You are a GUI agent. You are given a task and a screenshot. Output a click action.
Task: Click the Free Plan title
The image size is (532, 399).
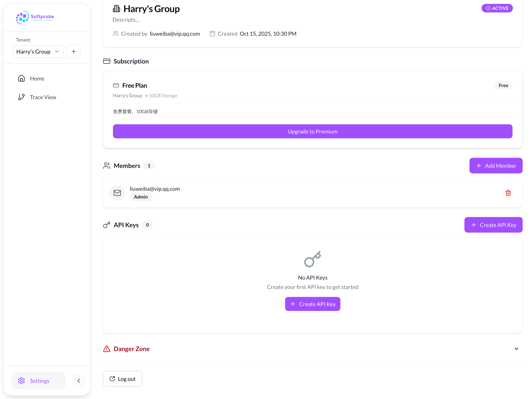click(x=134, y=86)
